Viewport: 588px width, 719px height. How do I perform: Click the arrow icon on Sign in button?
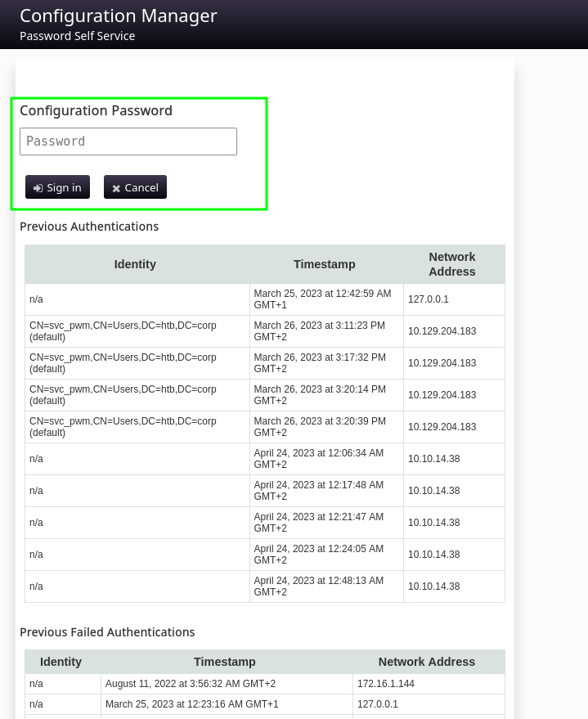point(38,188)
